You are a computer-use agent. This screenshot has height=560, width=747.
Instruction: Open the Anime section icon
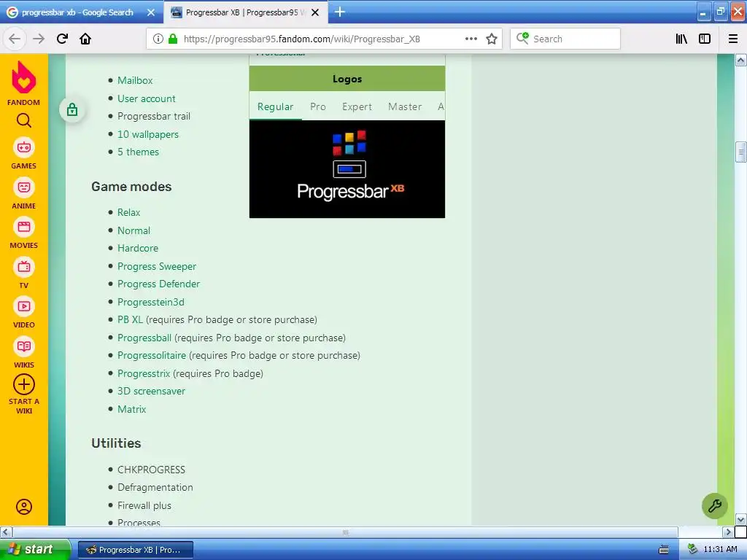pos(24,187)
